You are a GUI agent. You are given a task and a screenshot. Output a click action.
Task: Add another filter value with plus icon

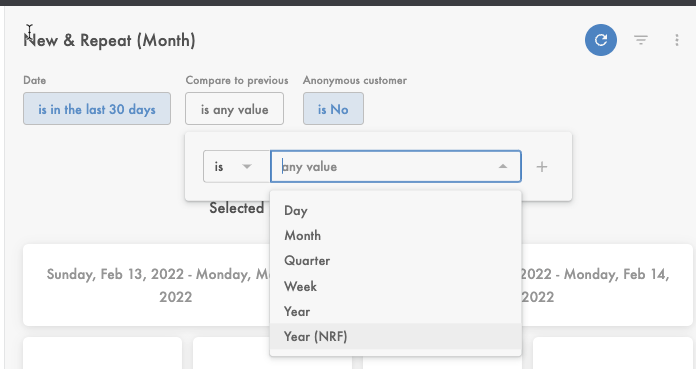[542, 167]
